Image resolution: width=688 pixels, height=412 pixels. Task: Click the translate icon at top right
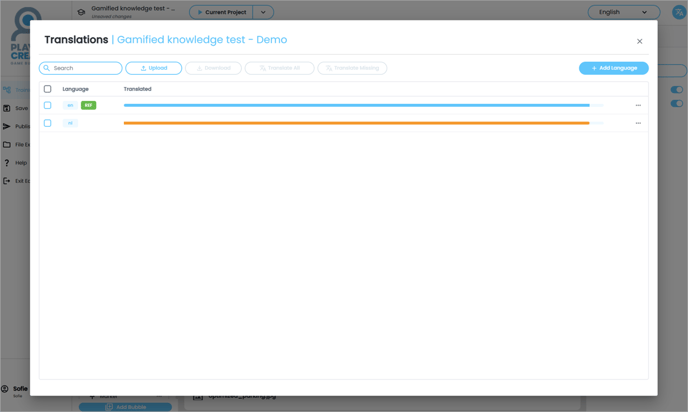point(679,12)
